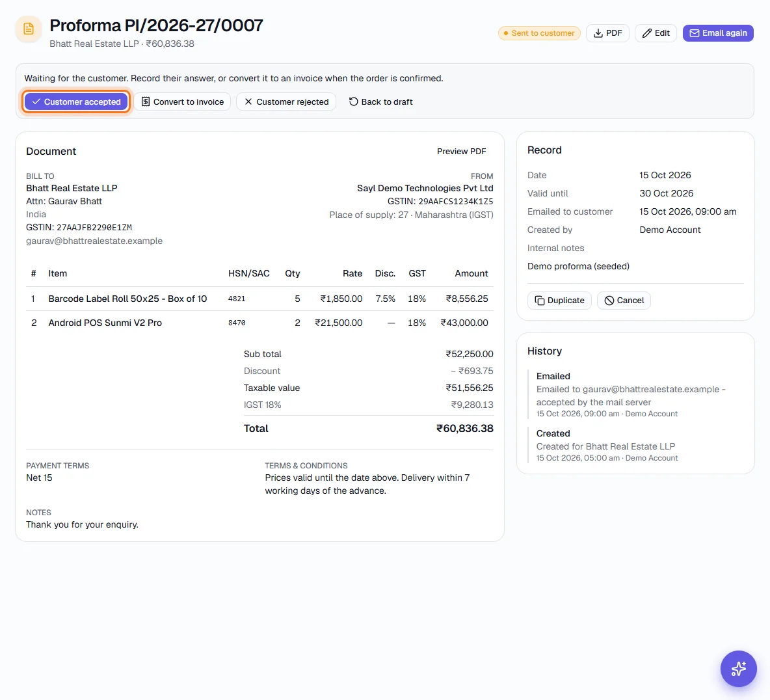Mark proforma as Customer rejected
This screenshot has width=770, height=700.
tap(286, 101)
